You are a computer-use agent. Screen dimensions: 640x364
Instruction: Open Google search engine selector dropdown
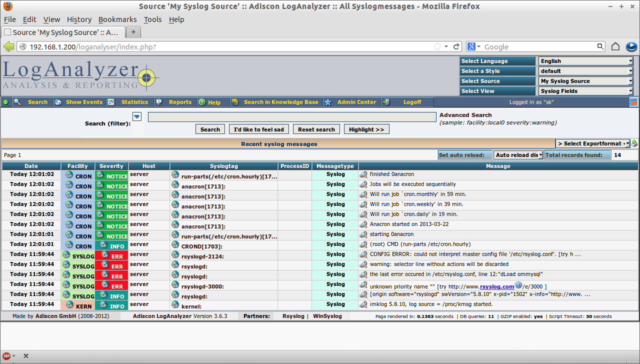pyautogui.click(x=474, y=46)
